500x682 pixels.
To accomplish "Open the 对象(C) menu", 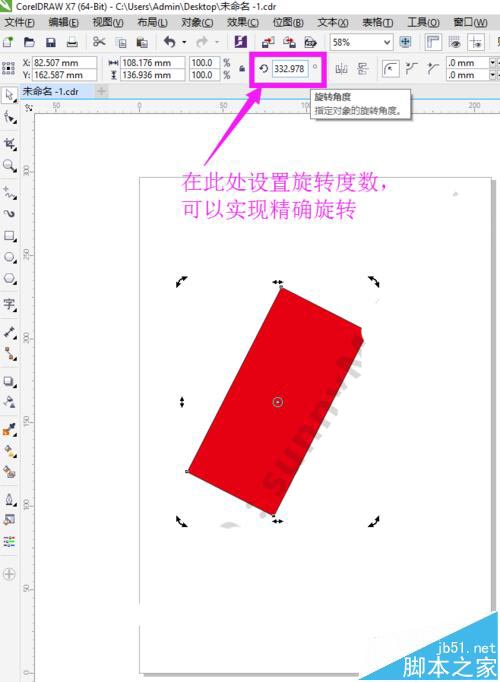I will click(x=197, y=22).
